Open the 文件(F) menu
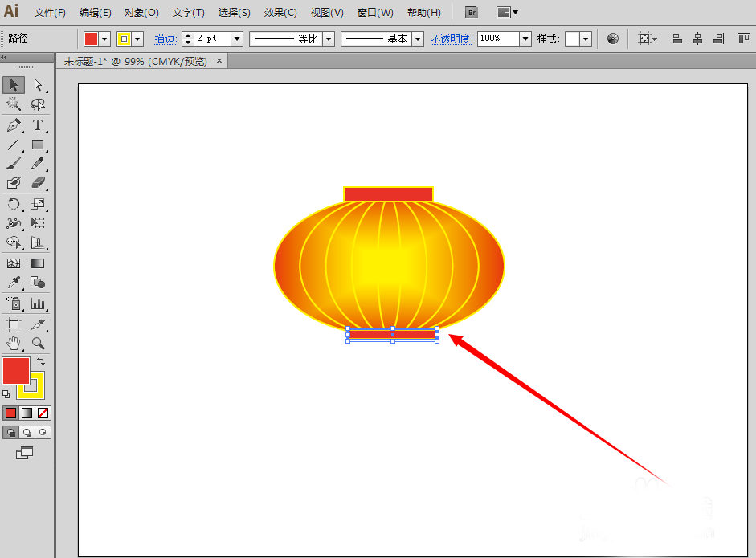 coord(50,13)
